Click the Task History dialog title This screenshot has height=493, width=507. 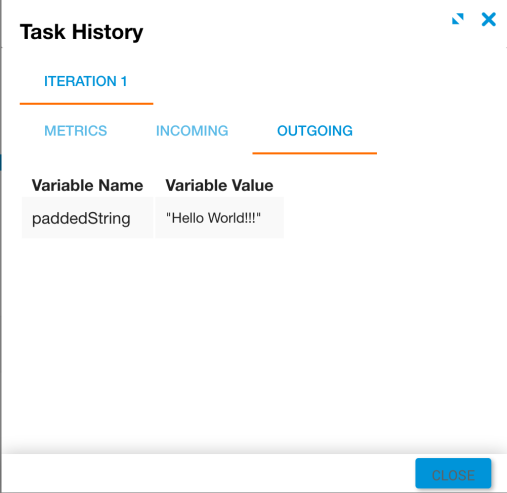[82, 32]
